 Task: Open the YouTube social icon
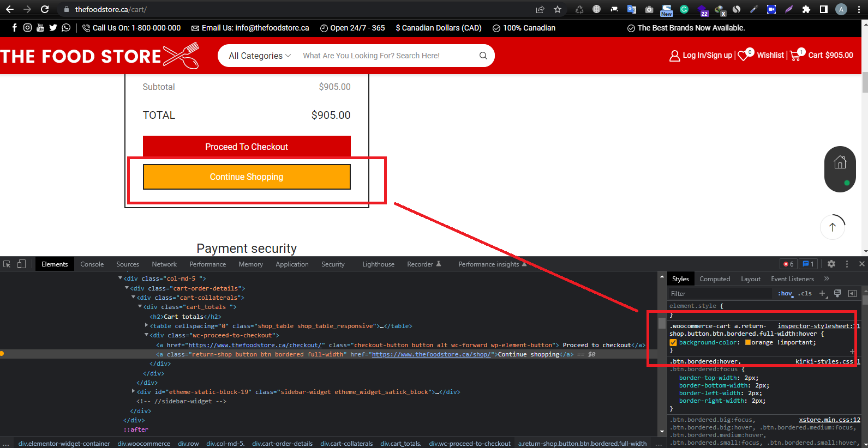[x=40, y=28]
